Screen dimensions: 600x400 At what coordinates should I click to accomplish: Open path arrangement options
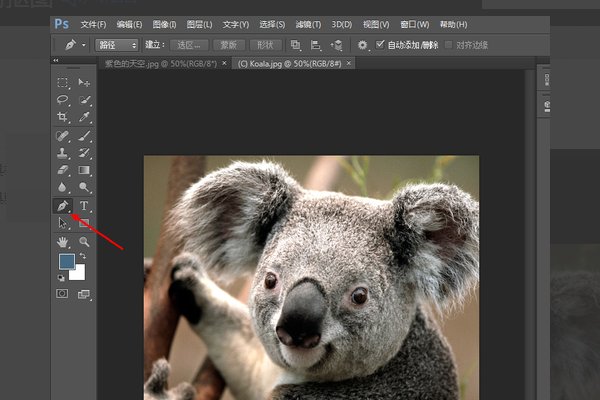(x=337, y=45)
